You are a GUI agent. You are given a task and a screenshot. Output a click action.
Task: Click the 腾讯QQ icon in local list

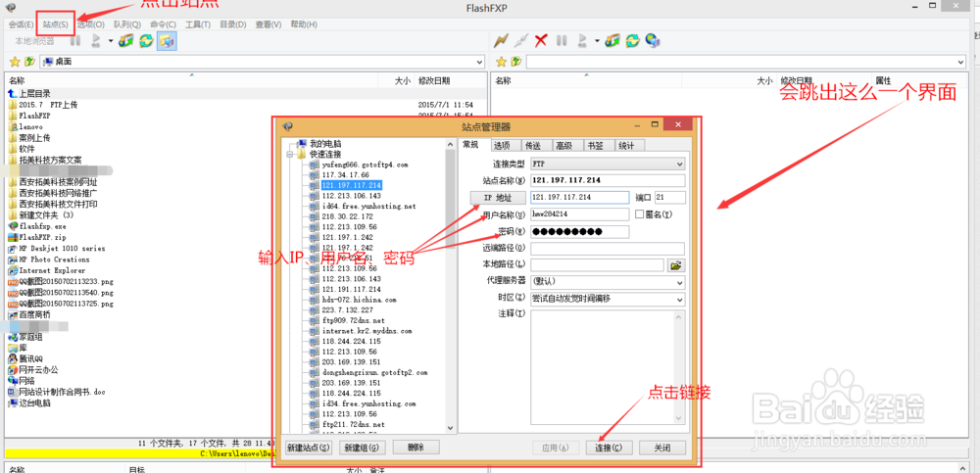[13, 358]
